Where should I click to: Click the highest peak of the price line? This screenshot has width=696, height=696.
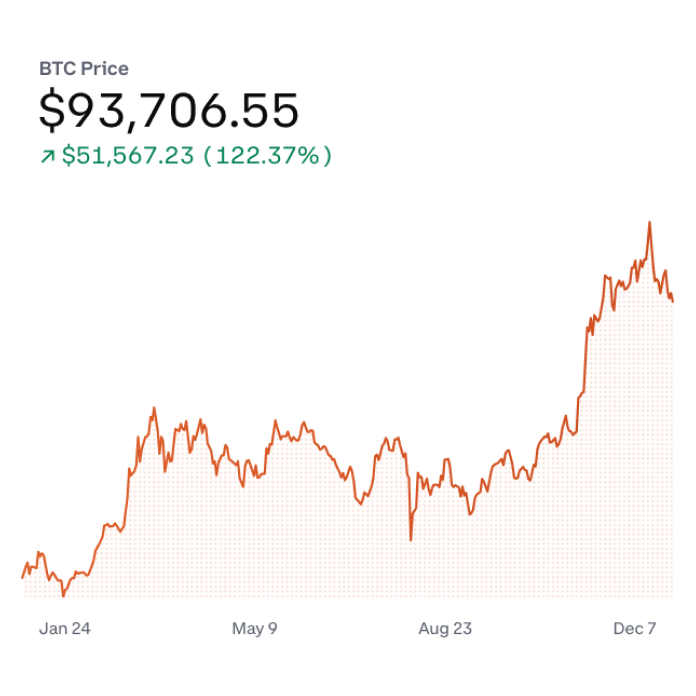(x=649, y=223)
